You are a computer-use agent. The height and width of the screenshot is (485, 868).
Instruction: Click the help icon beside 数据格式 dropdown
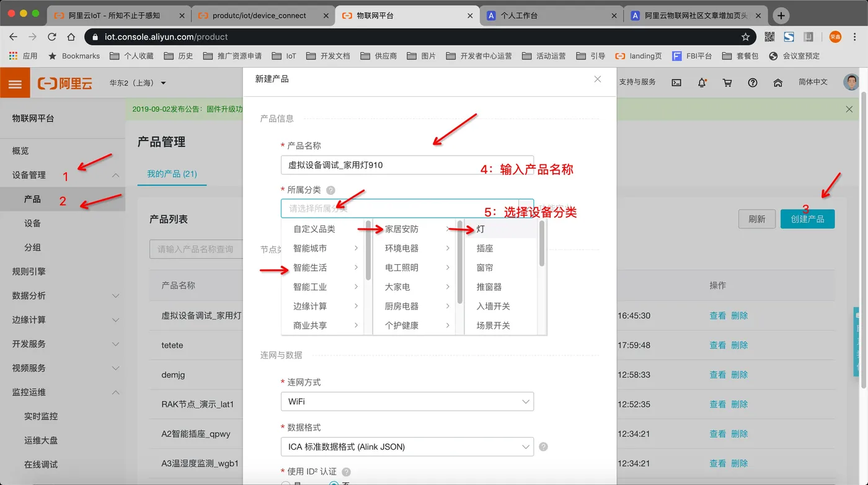click(543, 447)
